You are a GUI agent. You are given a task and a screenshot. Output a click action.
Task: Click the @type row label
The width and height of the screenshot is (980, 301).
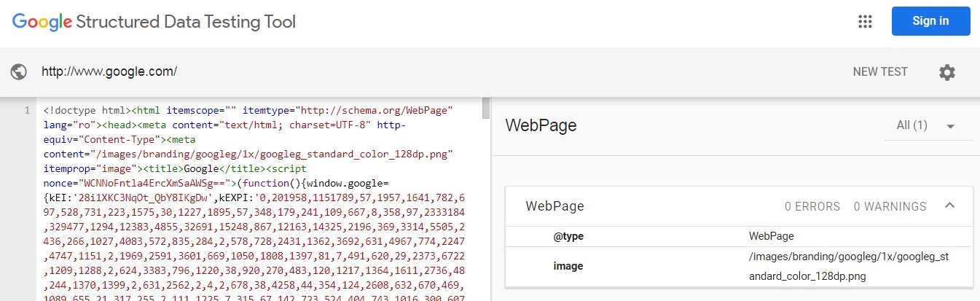point(568,236)
